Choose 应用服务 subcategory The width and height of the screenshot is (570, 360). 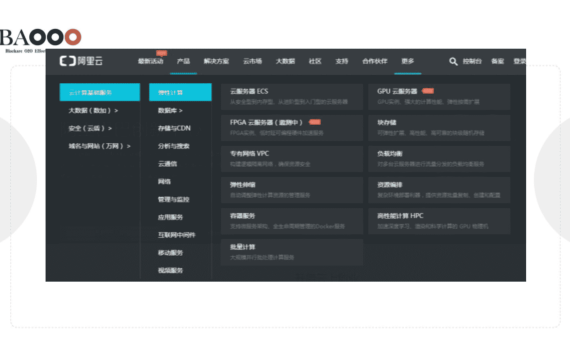click(170, 217)
